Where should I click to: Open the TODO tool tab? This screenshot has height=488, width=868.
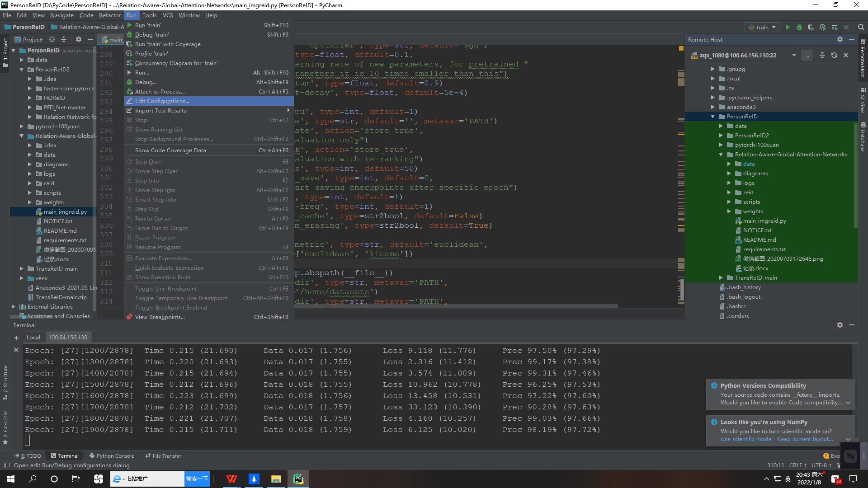28,456
